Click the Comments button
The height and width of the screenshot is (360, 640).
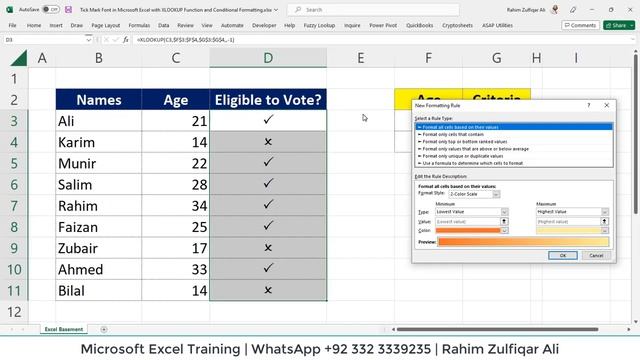[x=580, y=25]
